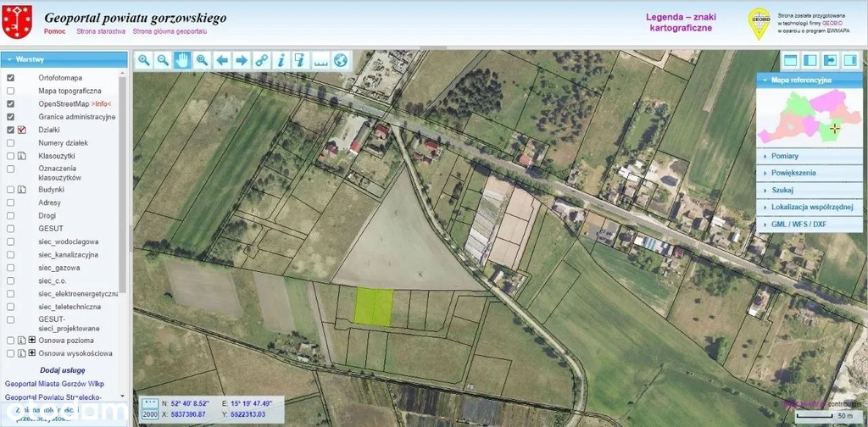
Task: Click info icon next to Klasoużytki
Action: click(x=22, y=156)
